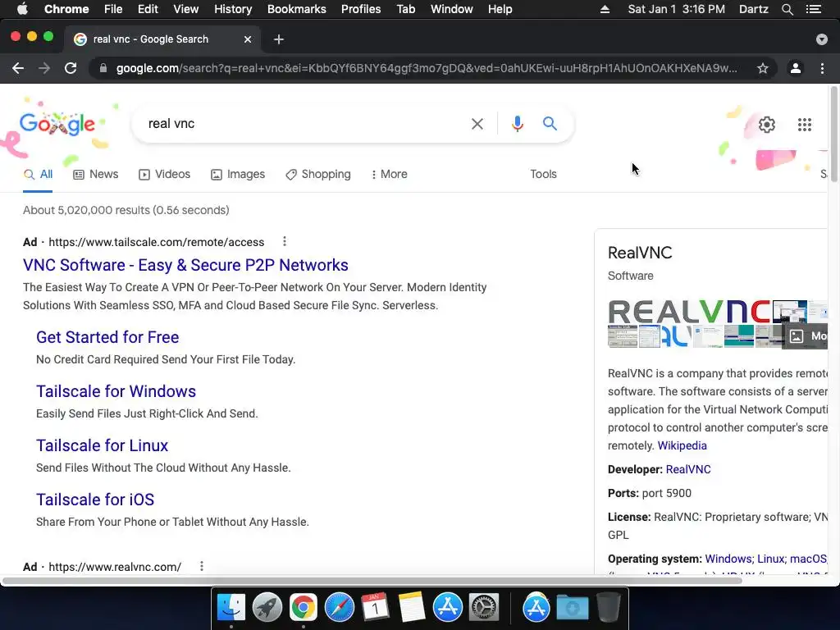Open the 'Tailscale for Linux' link

(102, 445)
